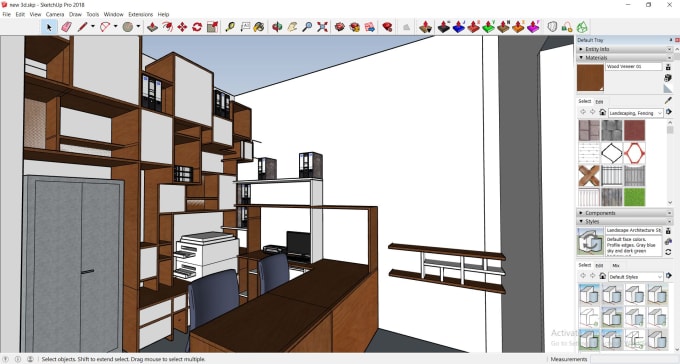The image size is (680, 364).
Task: Select the Arc drawing tool
Action: pos(105,27)
